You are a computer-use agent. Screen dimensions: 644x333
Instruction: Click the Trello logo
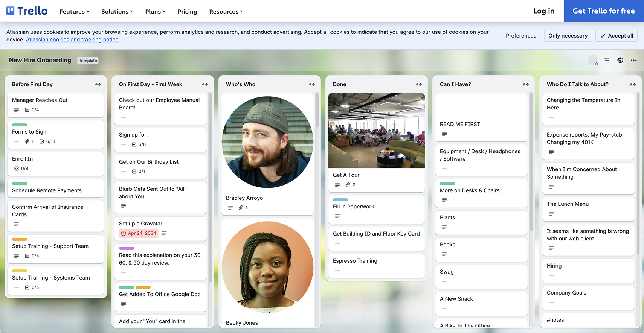pyautogui.click(x=27, y=11)
